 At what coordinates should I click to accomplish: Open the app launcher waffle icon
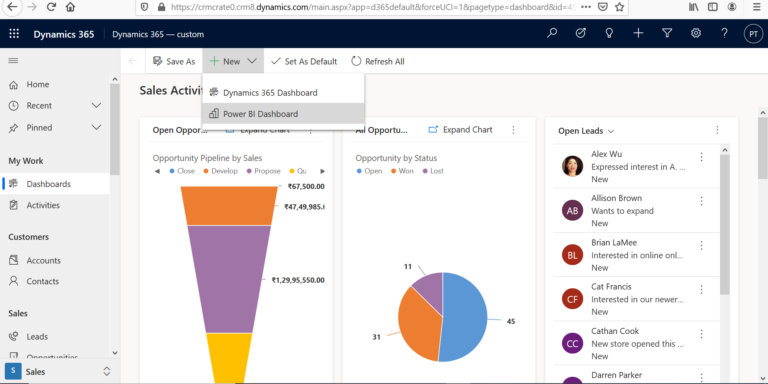(14, 34)
